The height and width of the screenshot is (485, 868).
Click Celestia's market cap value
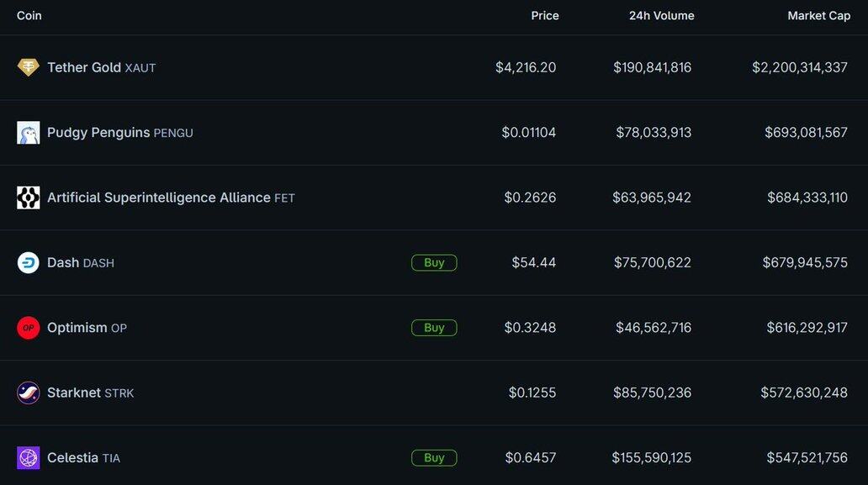(x=807, y=458)
